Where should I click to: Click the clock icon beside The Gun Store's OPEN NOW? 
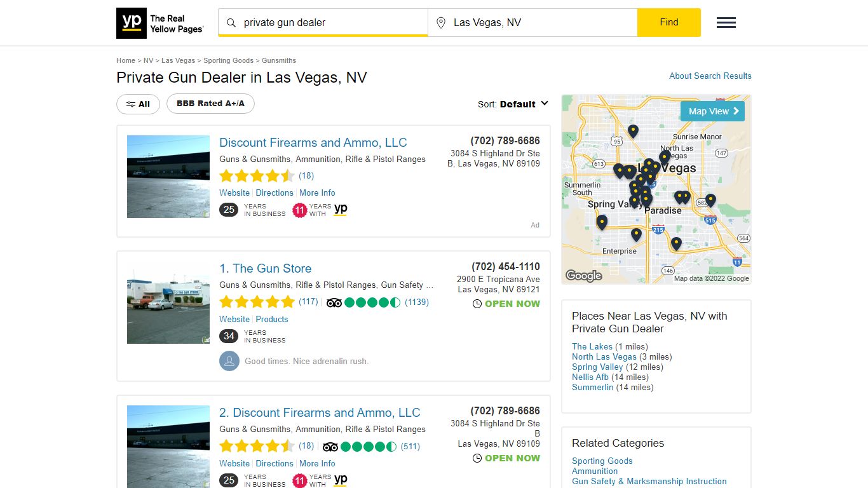[x=477, y=304]
